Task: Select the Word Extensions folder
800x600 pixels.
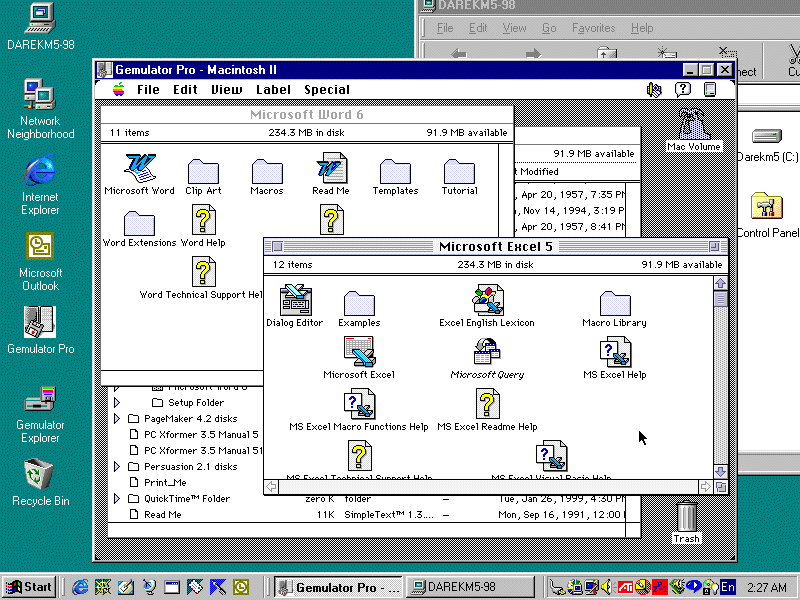Action: 139,223
